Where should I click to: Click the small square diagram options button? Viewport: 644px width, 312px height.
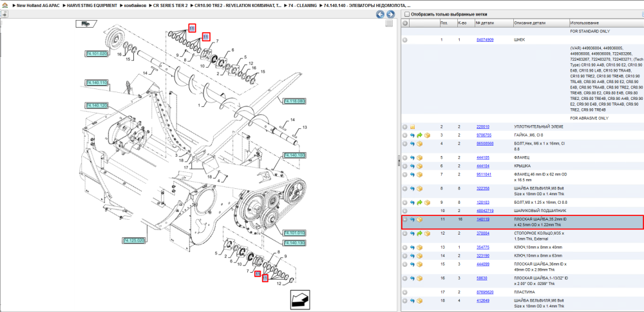tap(389, 24)
